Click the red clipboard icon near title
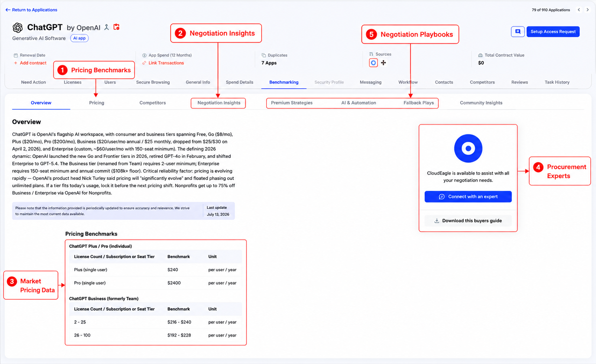The height and width of the screenshot is (364, 596). [116, 27]
